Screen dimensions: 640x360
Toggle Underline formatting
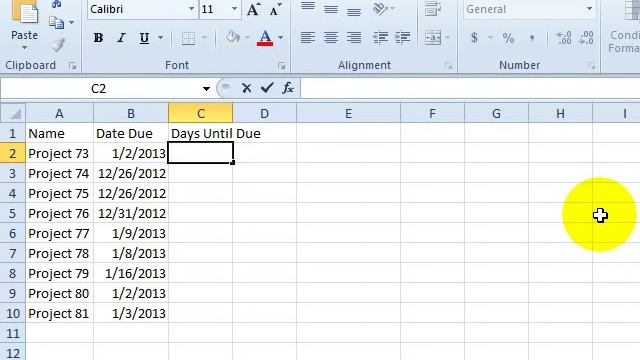coord(144,38)
